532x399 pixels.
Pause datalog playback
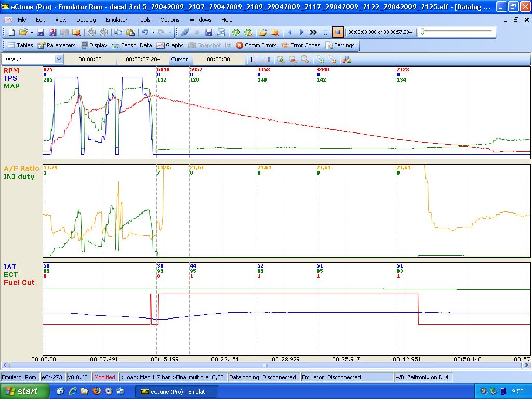click(325, 32)
